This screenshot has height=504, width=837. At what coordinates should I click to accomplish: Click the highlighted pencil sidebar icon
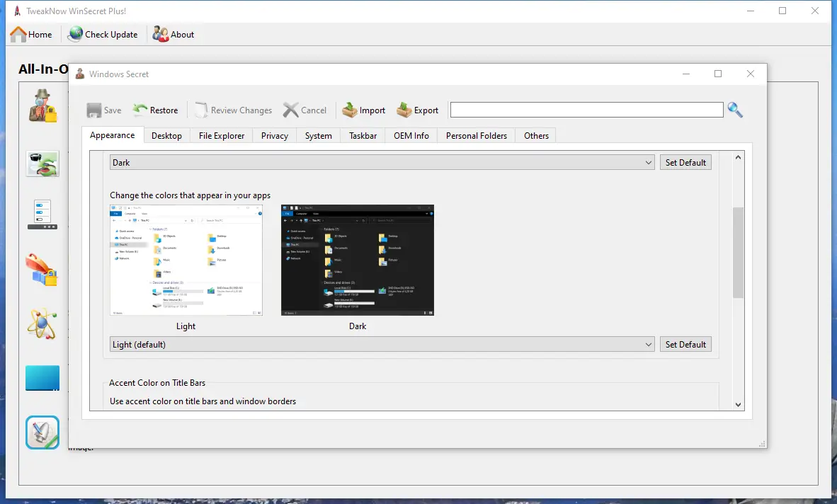coord(42,433)
